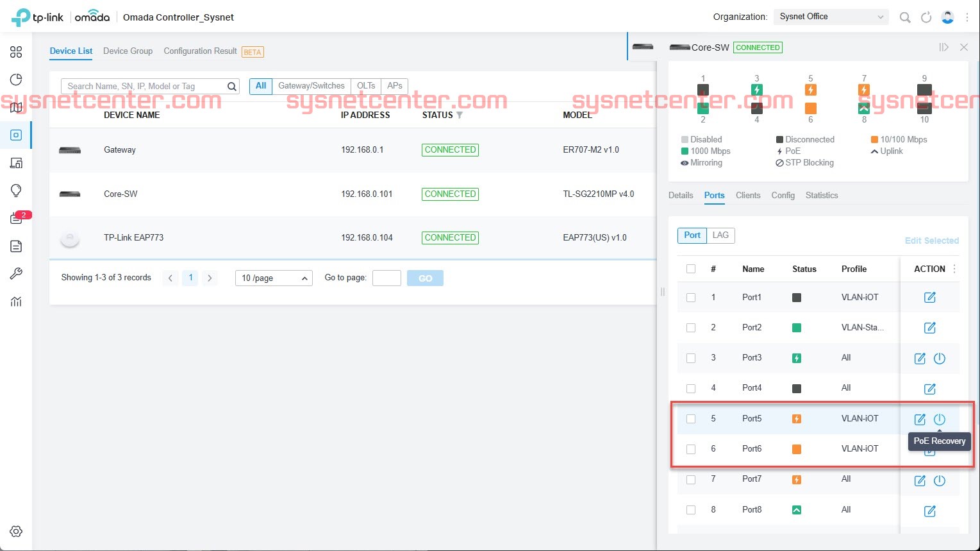Click the refresh icon in top bar

[926, 17]
